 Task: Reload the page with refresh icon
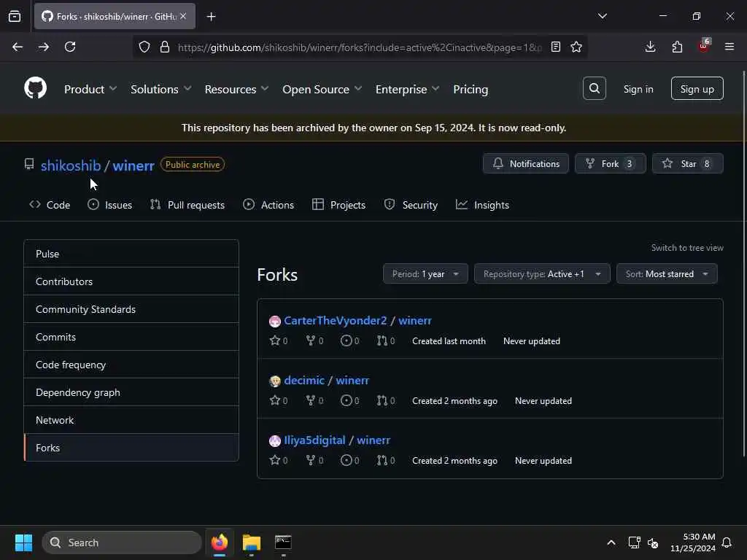coord(70,47)
